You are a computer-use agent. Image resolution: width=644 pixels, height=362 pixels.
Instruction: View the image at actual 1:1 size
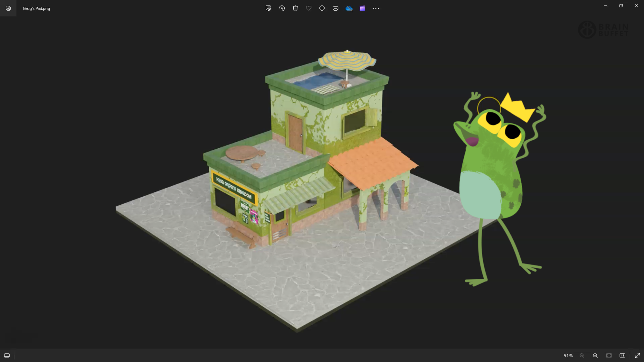pos(622,356)
